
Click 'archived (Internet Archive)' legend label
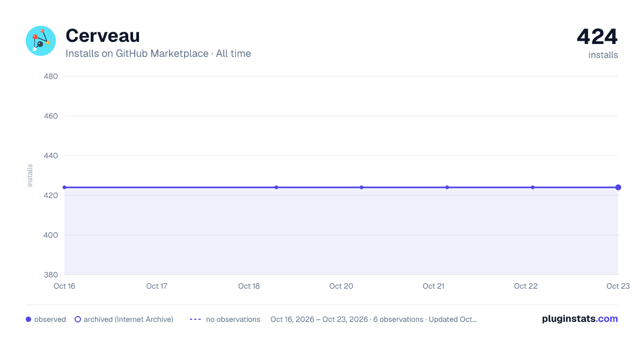pyautogui.click(x=128, y=319)
